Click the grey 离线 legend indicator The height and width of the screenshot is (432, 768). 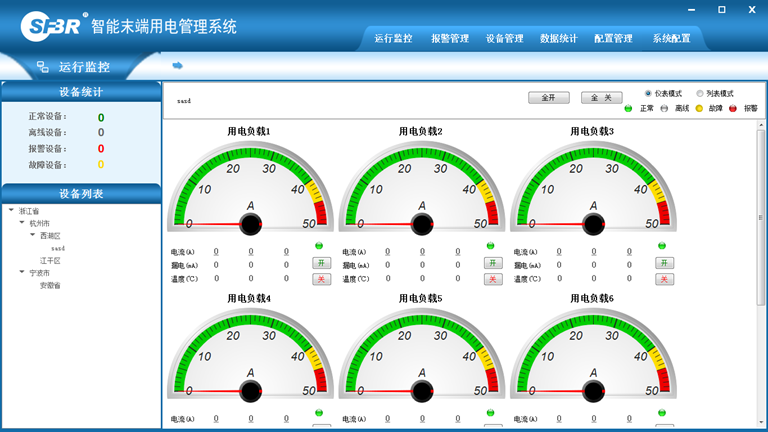click(664, 108)
